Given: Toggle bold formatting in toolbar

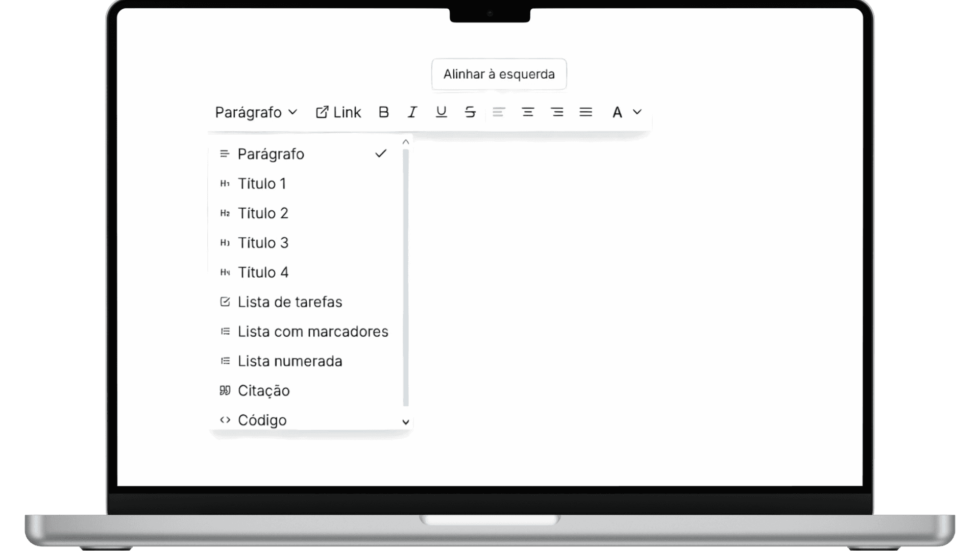Looking at the screenshot, I should (384, 112).
